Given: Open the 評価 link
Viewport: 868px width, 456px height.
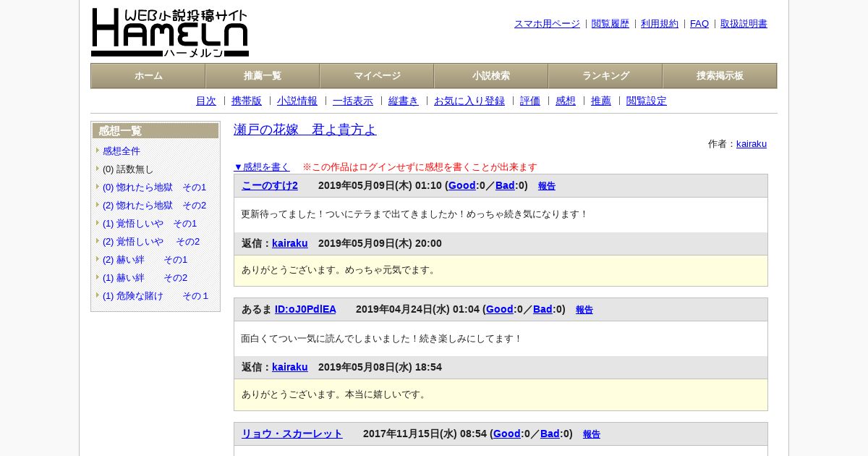Looking at the screenshot, I should [530, 101].
